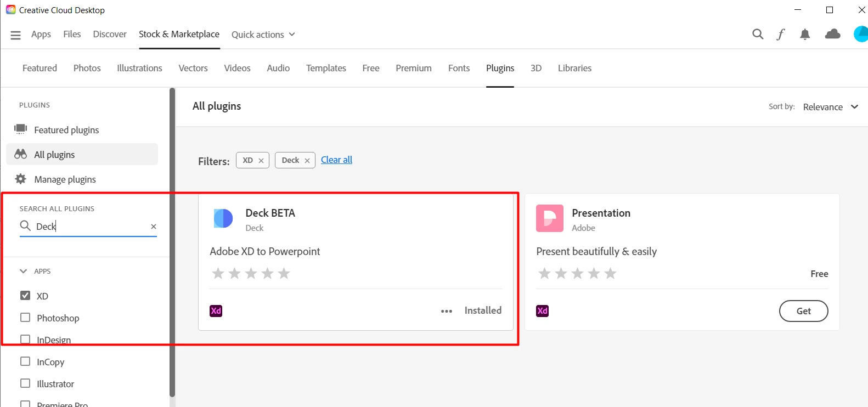Check the Photoshop app filter
Viewport: 868px width, 407px height.
tap(25, 318)
